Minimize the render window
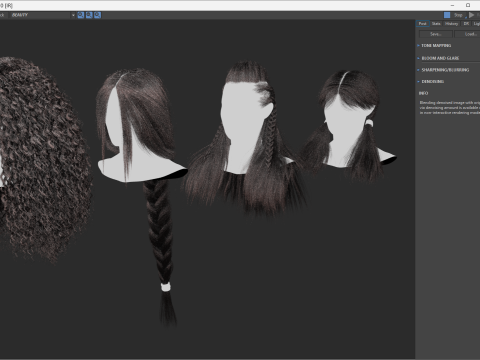This screenshot has width=480, height=360. (452, 5)
